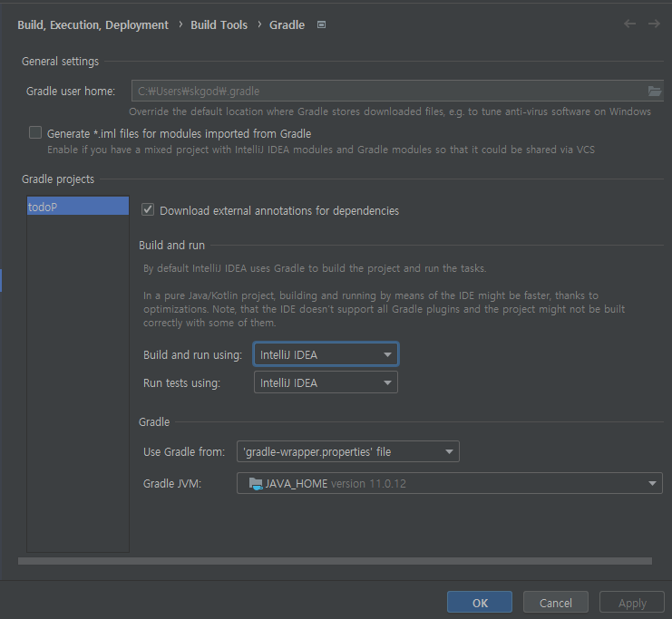Click the Build and run section heading

point(172,245)
